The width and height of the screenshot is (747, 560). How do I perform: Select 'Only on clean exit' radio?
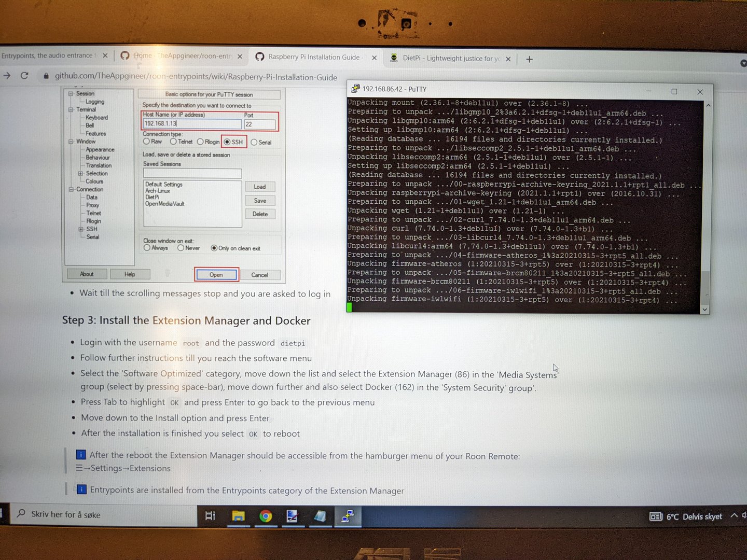coord(214,248)
